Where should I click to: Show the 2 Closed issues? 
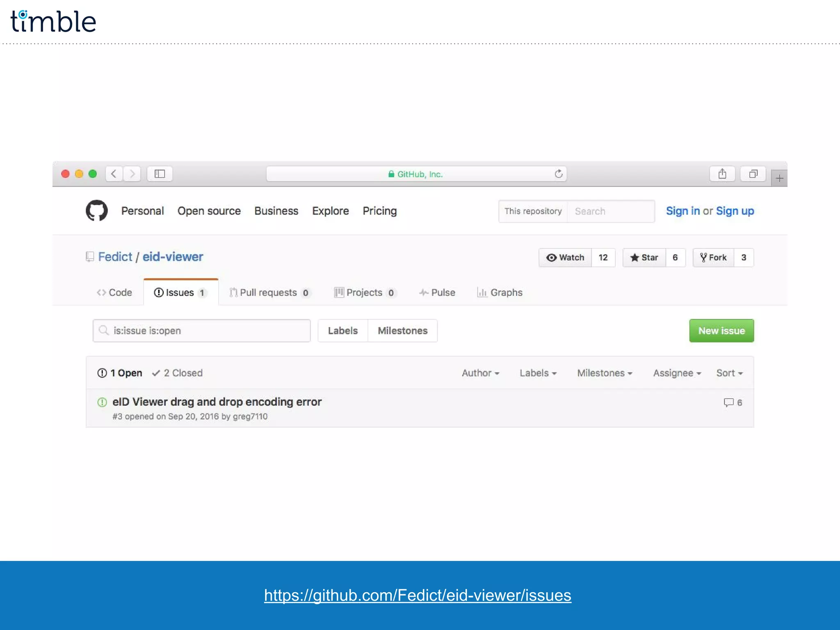[177, 373]
